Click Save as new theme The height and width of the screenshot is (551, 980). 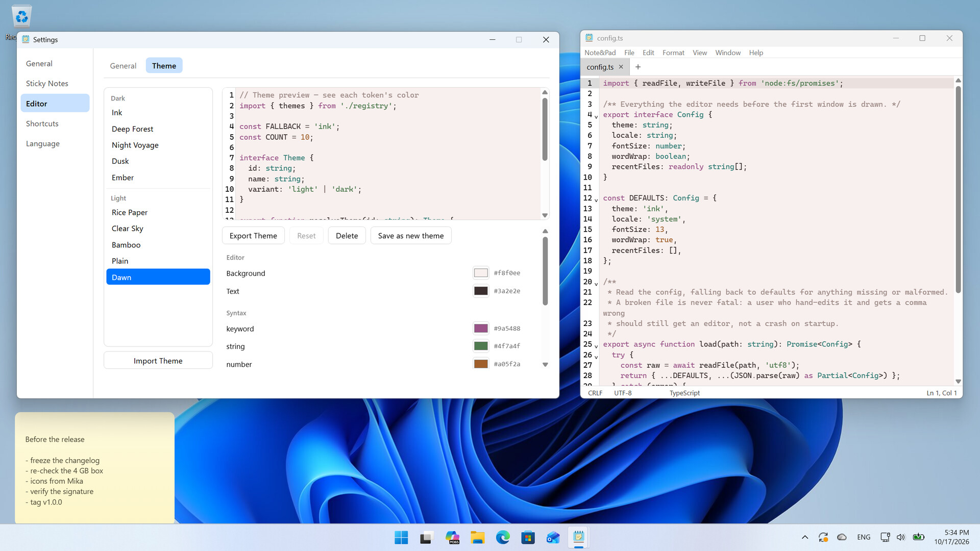coord(411,236)
